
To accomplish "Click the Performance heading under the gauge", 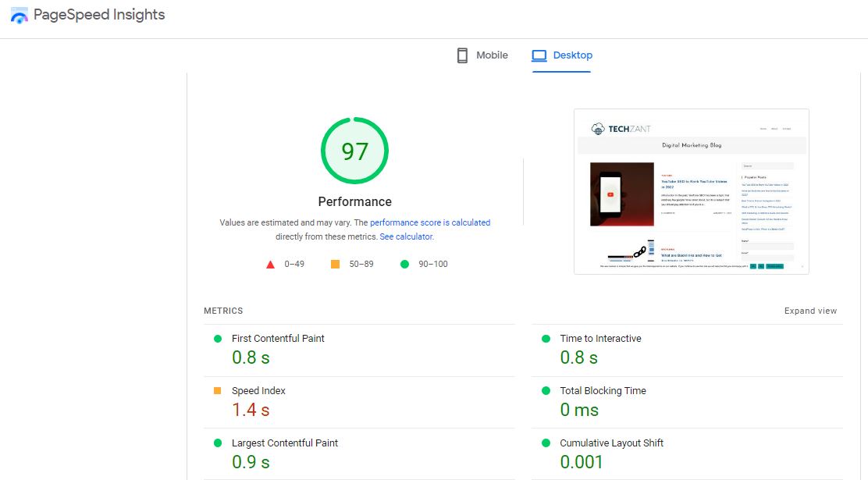I will pyautogui.click(x=355, y=201).
